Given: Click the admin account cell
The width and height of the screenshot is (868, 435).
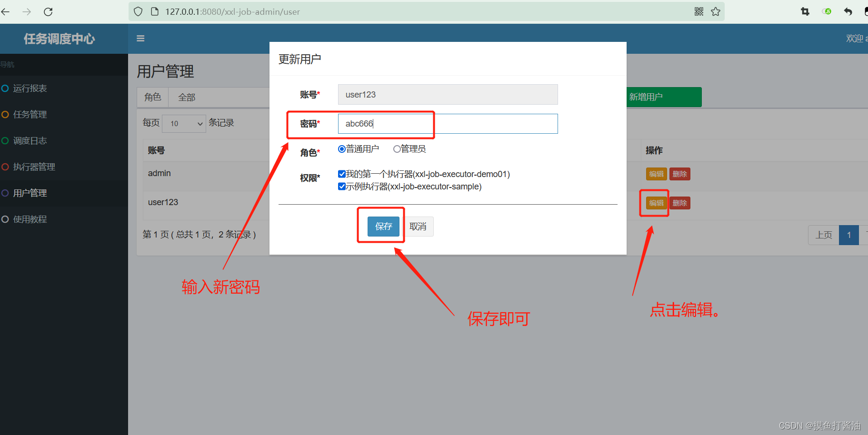Looking at the screenshot, I should click(x=159, y=173).
